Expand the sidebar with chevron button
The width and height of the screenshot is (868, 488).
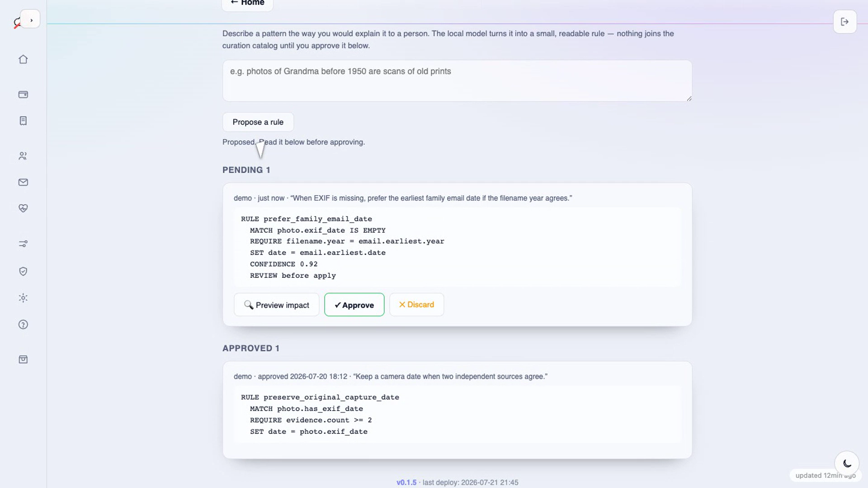31,20
